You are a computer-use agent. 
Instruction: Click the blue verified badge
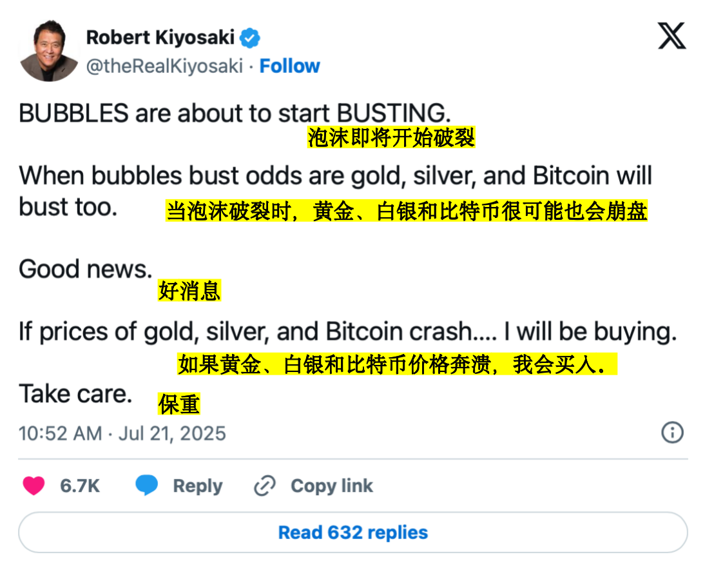[250, 38]
